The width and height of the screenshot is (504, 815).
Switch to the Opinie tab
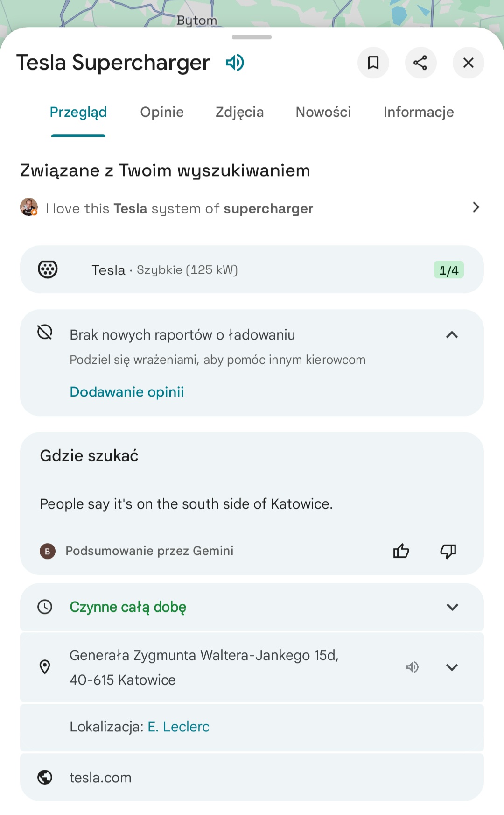click(x=162, y=112)
